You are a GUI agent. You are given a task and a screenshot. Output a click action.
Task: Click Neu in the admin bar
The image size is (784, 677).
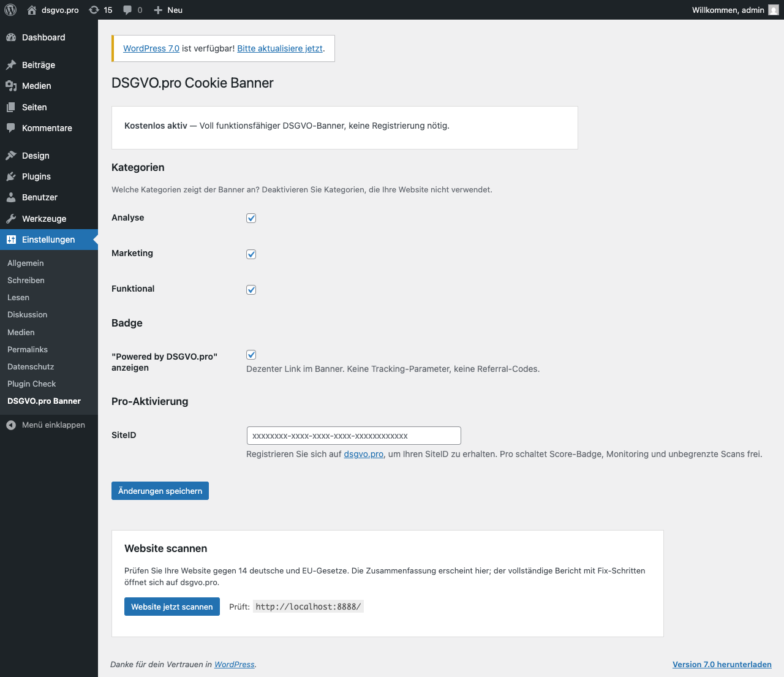[175, 10]
